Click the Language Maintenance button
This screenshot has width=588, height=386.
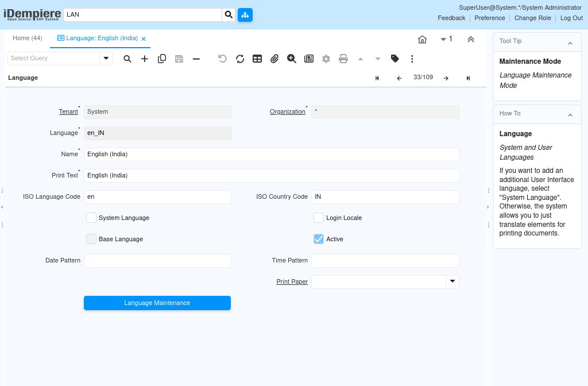(x=157, y=303)
